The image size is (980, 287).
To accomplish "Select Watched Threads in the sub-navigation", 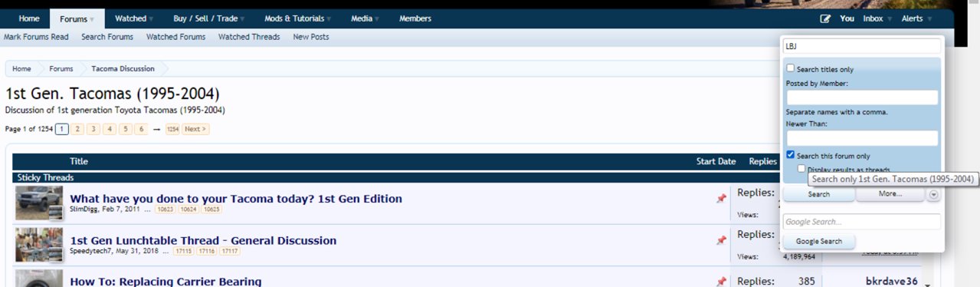I will coord(249,37).
